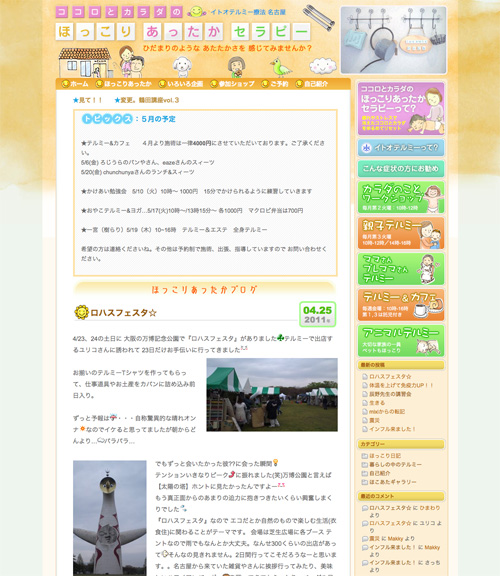
Task: Click the ほっこりあったかブログ section heading
Action: pyautogui.click(x=205, y=289)
